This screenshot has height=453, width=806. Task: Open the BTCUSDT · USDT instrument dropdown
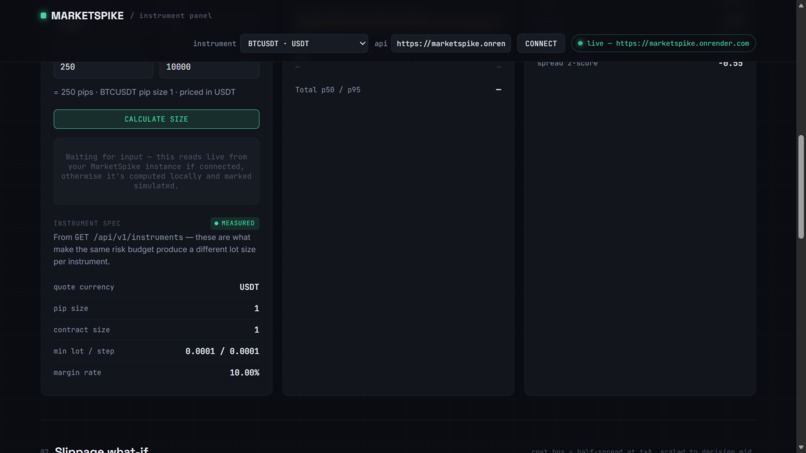[x=304, y=44]
